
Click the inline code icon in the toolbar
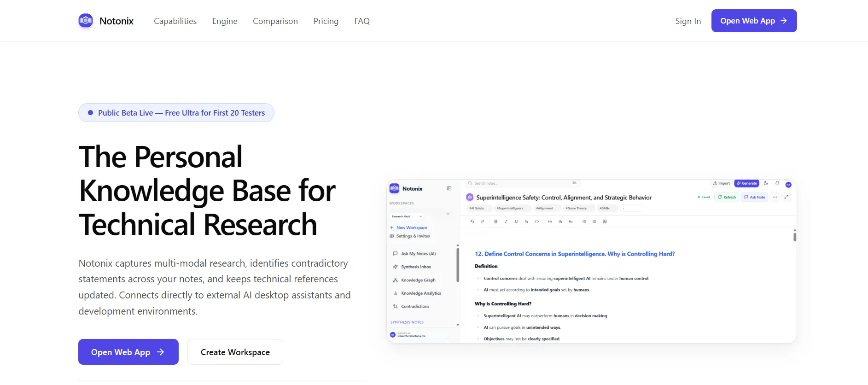pyautogui.click(x=536, y=222)
